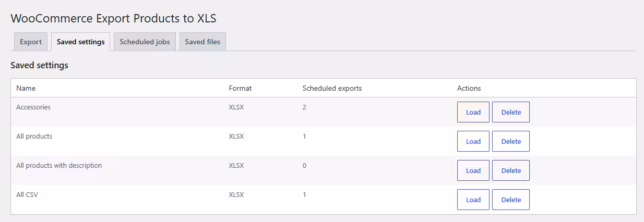Viewport: 644px width, 222px height.
Task: Click the Actions column header
Action: point(469,88)
